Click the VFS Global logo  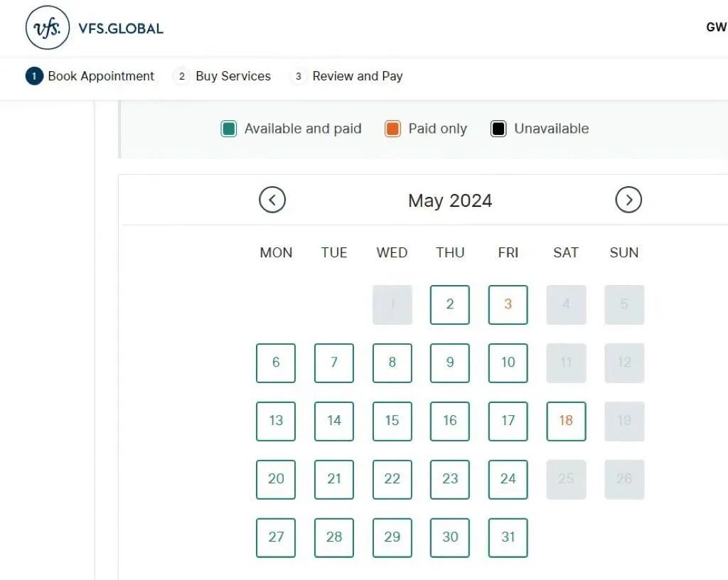[95, 28]
